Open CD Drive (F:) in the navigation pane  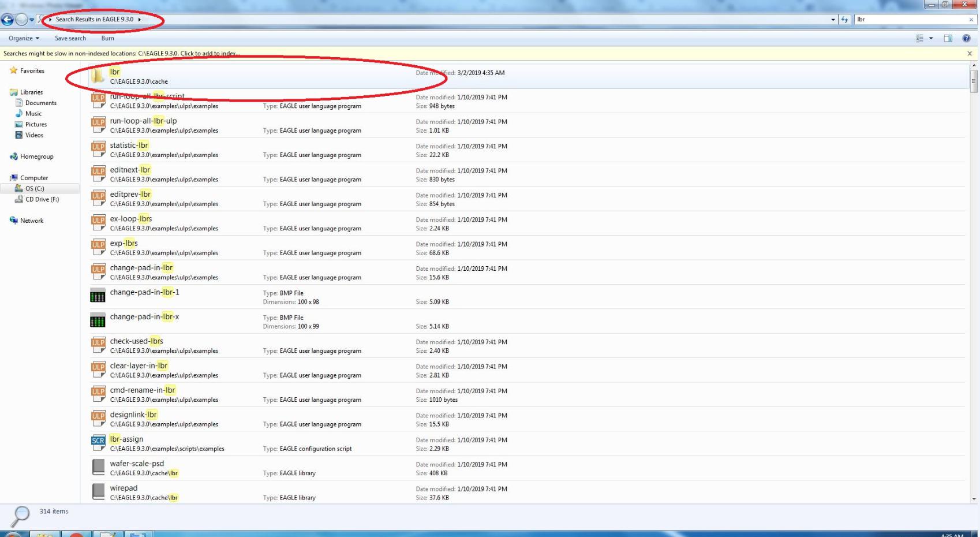[x=42, y=199]
